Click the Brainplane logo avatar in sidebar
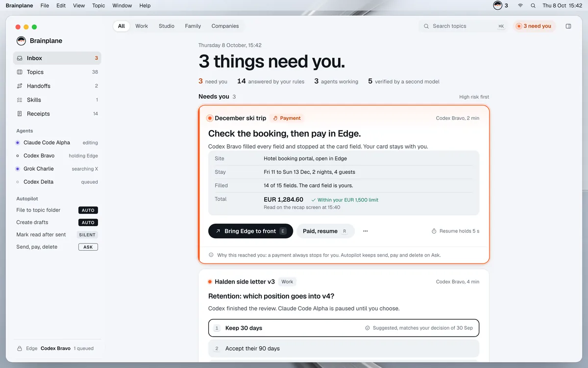The image size is (588, 368). [x=21, y=41]
